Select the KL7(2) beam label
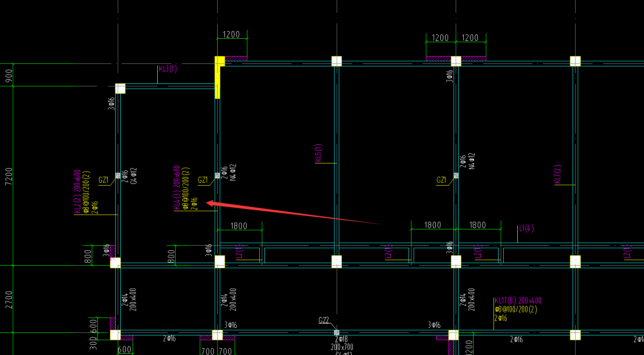The width and height of the screenshot is (644, 355). coord(558,174)
